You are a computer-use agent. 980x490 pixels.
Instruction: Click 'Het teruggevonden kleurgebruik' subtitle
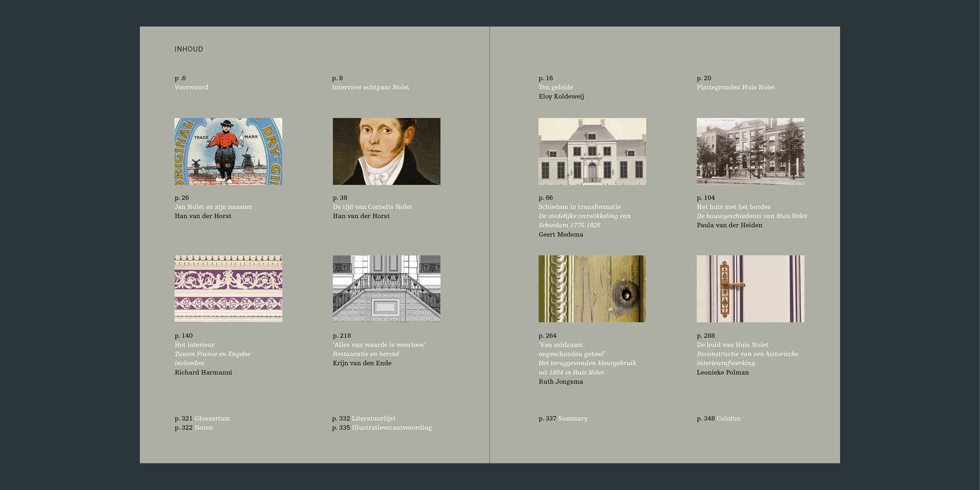pyautogui.click(x=587, y=363)
